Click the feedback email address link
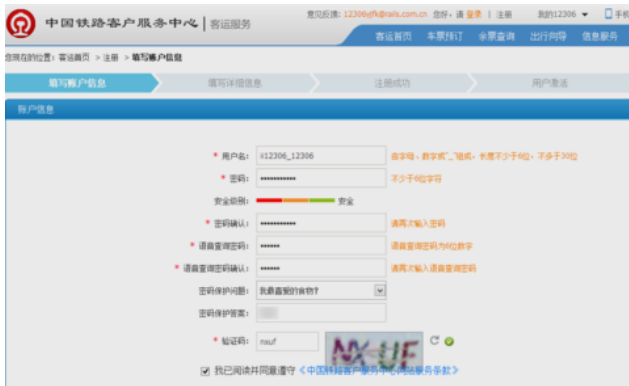 (386, 14)
